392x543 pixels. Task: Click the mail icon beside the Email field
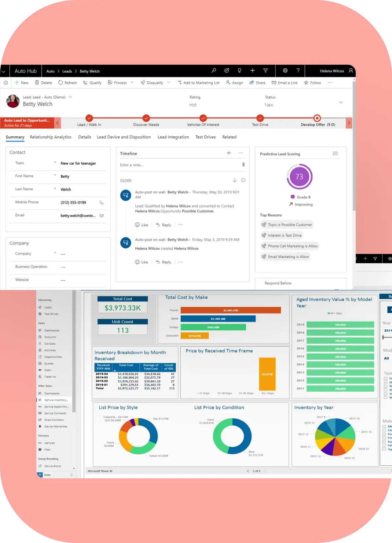tap(102, 216)
